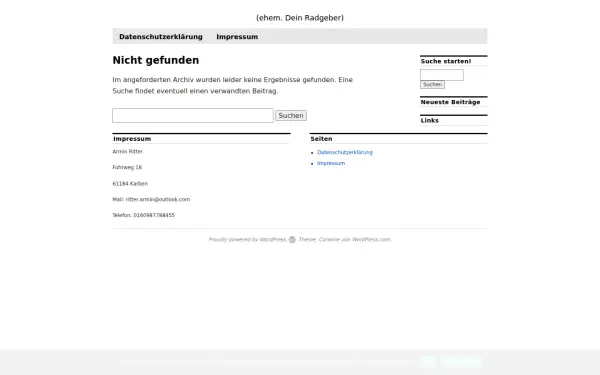
Task: Click the mail address ritter.armin@outlook.com
Action: point(158,199)
